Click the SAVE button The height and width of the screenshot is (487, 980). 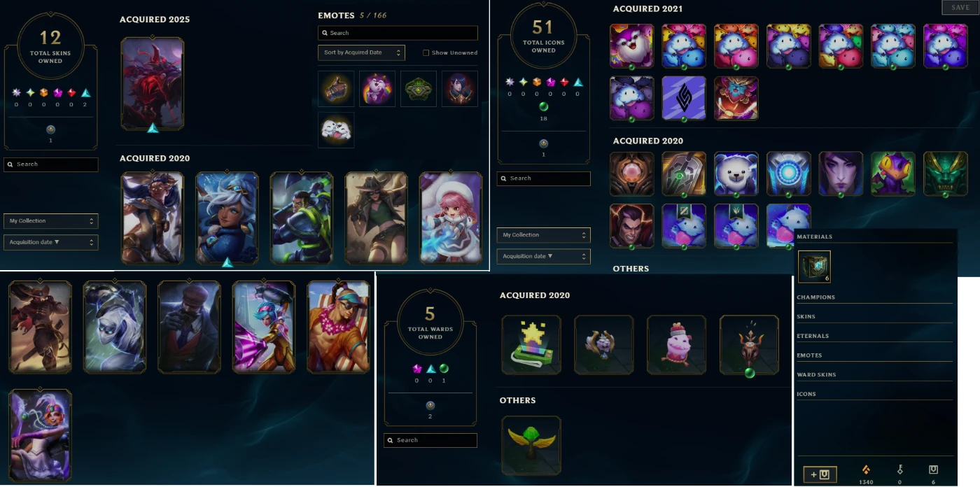tap(960, 7)
